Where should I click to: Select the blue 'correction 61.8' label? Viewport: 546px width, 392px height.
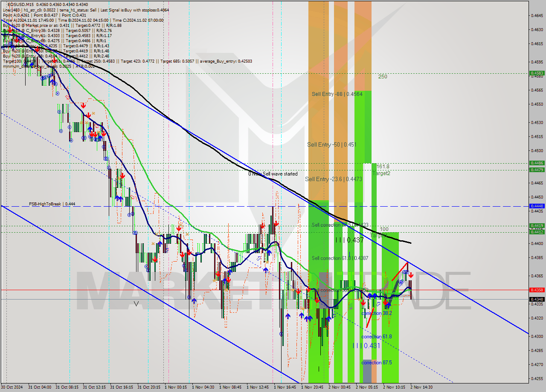[x=377, y=337]
